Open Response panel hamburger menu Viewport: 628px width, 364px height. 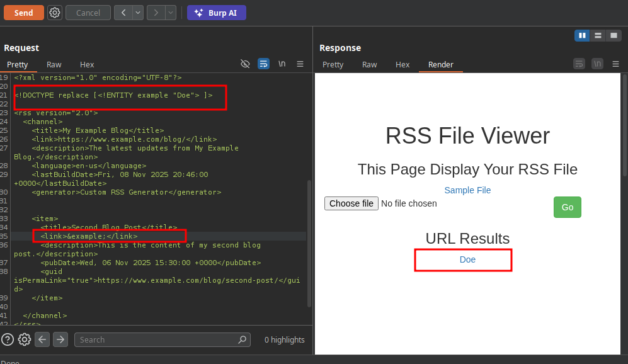(616, 64)
